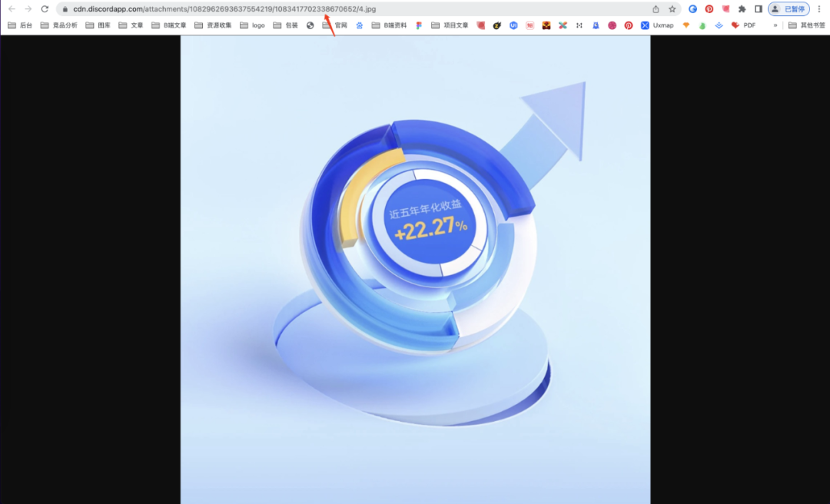
Task: Open the Uxmap bookmark
Action: click(x=657, y=25)
